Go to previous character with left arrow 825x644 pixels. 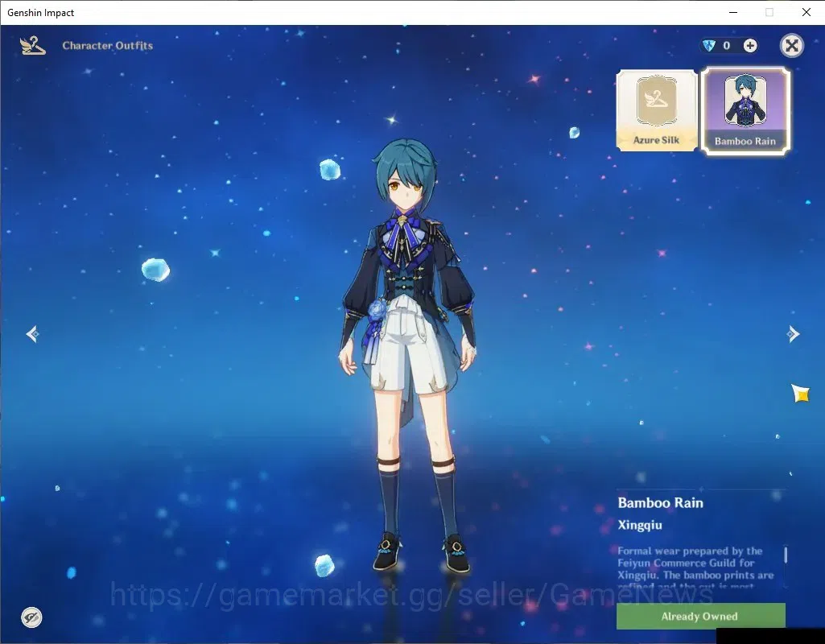coord(33,334)
